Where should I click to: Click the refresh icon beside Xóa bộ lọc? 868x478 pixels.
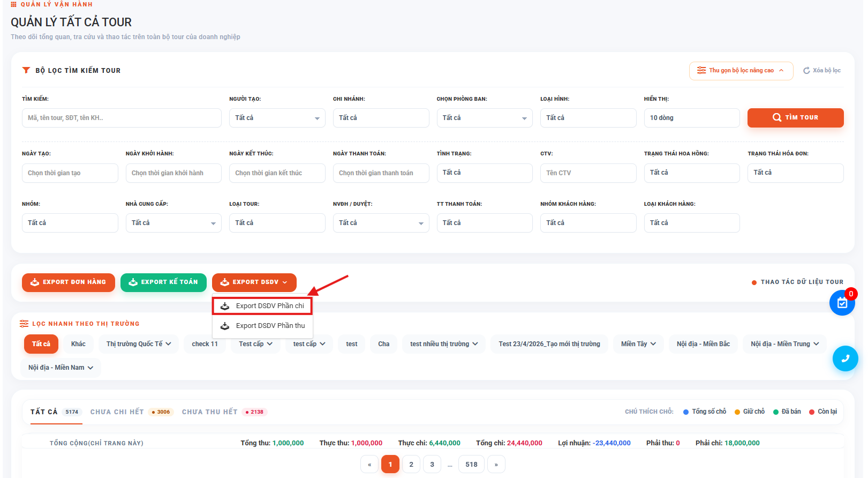click(x=806, y=71)
